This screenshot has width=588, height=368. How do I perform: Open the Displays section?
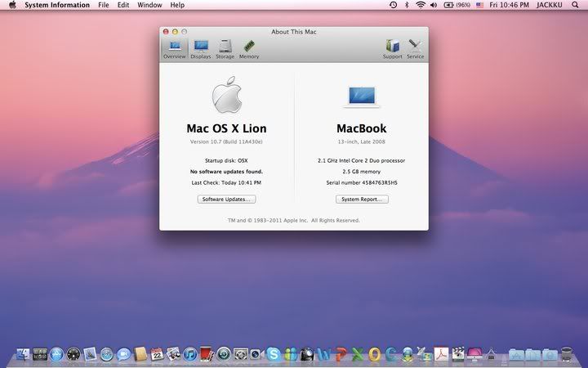(x=200, y=49)
